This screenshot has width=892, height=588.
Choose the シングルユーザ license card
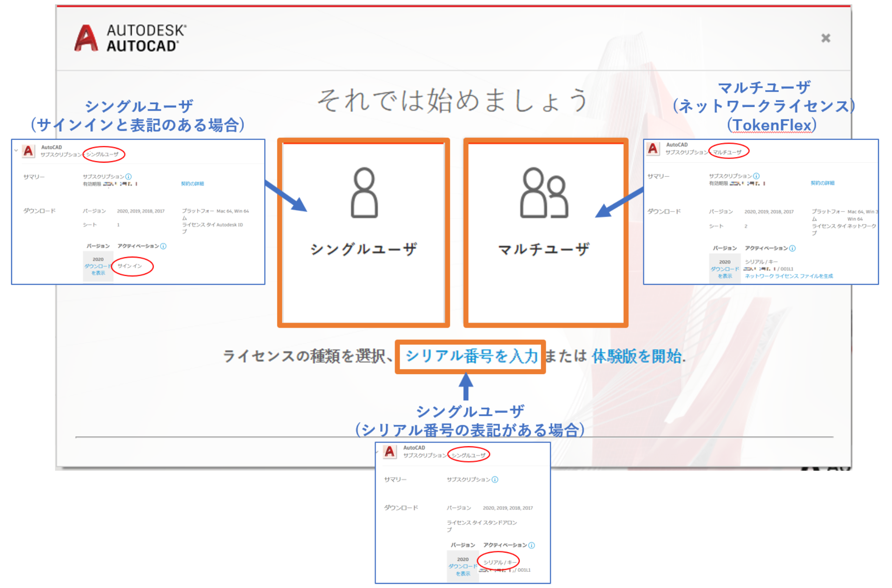pos(363,233)
